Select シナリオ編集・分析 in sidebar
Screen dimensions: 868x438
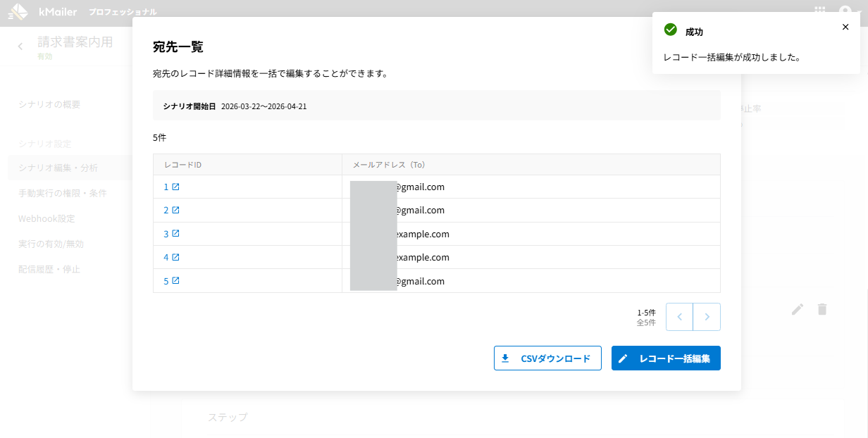coord(58,168)
